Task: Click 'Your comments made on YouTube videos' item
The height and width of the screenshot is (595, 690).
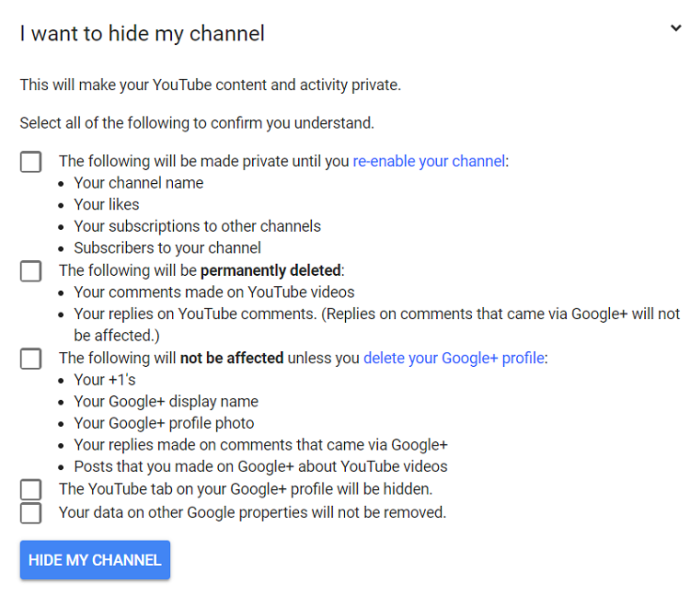Action: [214, 292]
